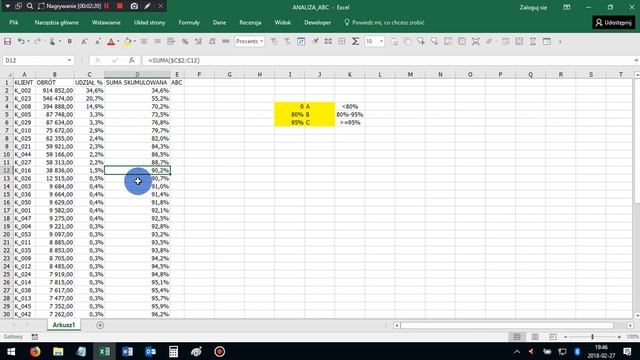Click the red font color A icon
This screenshot has width=640, height=360.
111,41
